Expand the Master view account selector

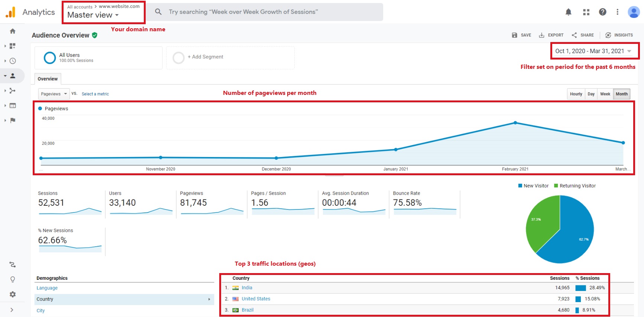(x=93, y=15)
